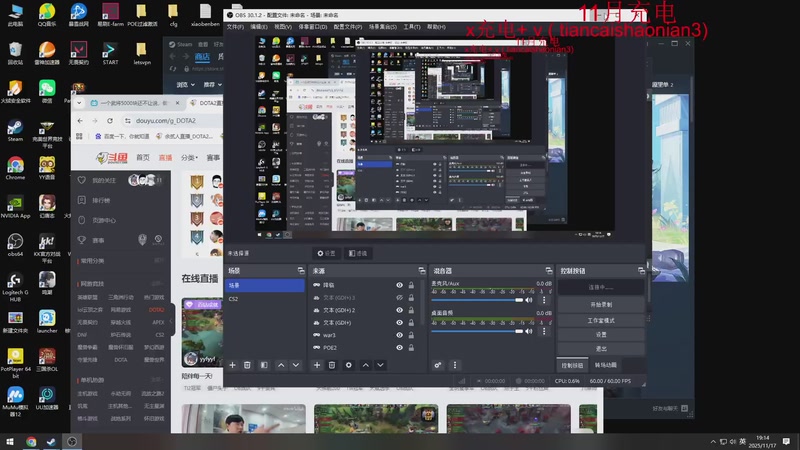Move the selected source up
Image resolution: width=800 pixels, height=450 pixels.
(365, 365)
